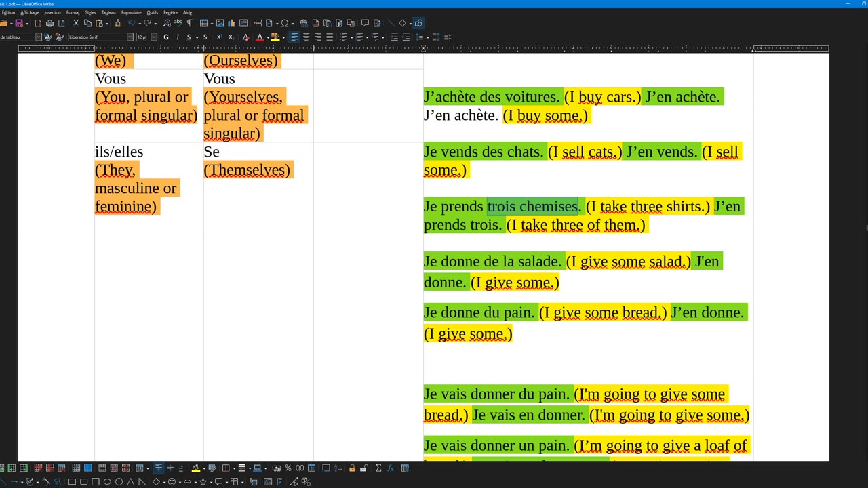Select the Stars and Banners tool

[x=203, y=482]
